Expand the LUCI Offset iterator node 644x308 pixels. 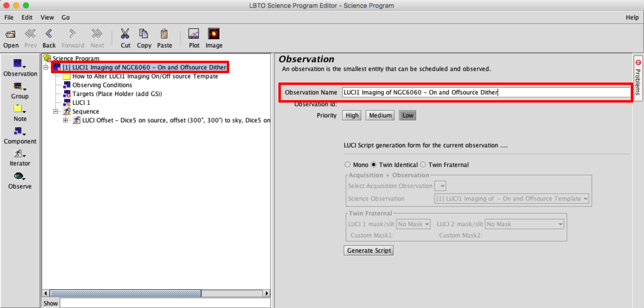click(x=65, y=120)
